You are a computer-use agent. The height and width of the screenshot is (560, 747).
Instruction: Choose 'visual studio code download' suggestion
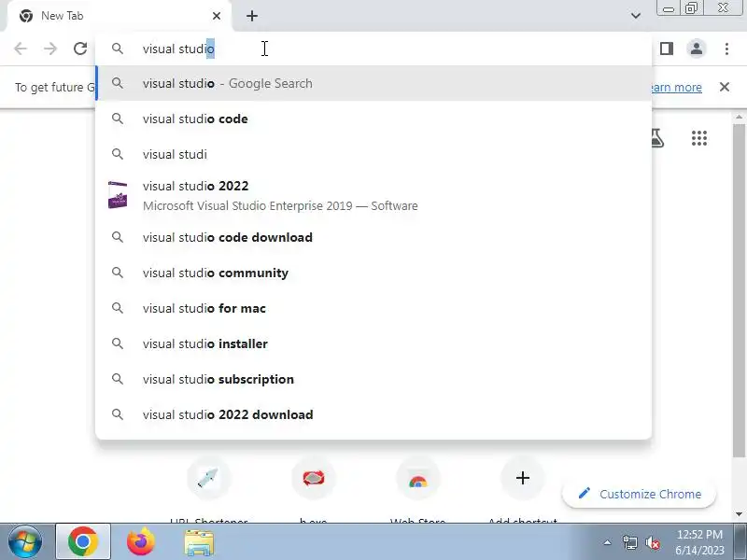click(373, 237)
